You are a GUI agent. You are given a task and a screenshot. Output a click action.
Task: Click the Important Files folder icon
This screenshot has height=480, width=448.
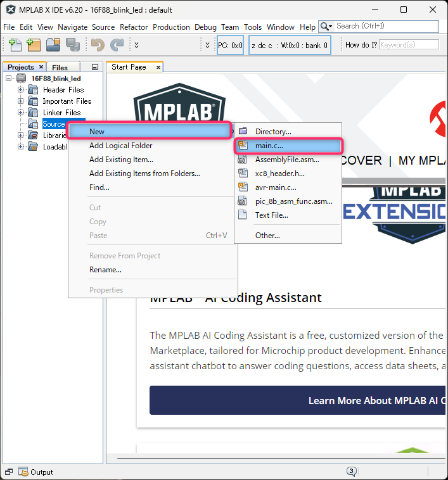coord(33,101)
